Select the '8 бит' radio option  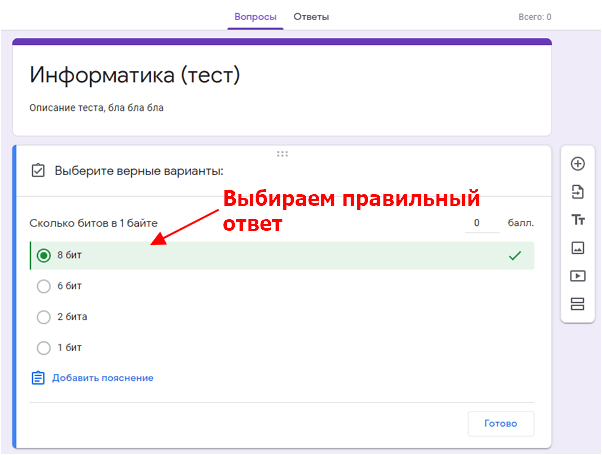44,255
